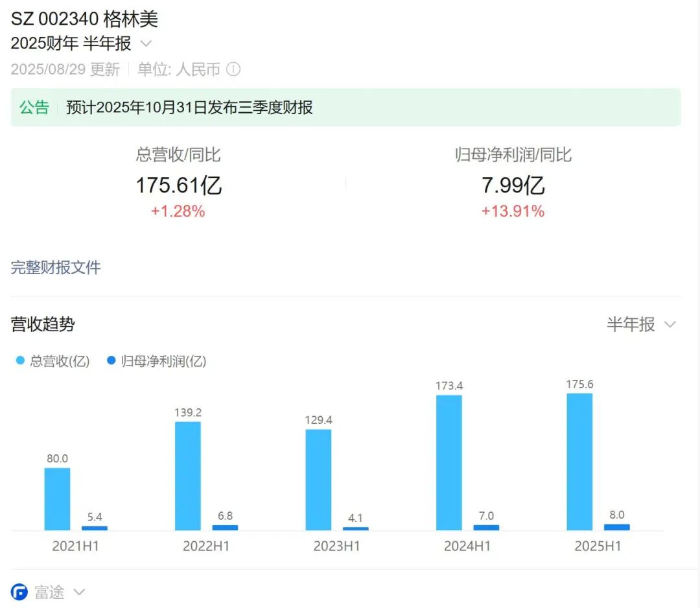Screen dimensions: 700x608
Task: Click the 总营收 175.61亿 figure
Action: pyautogui.click(x=178, y=185)
